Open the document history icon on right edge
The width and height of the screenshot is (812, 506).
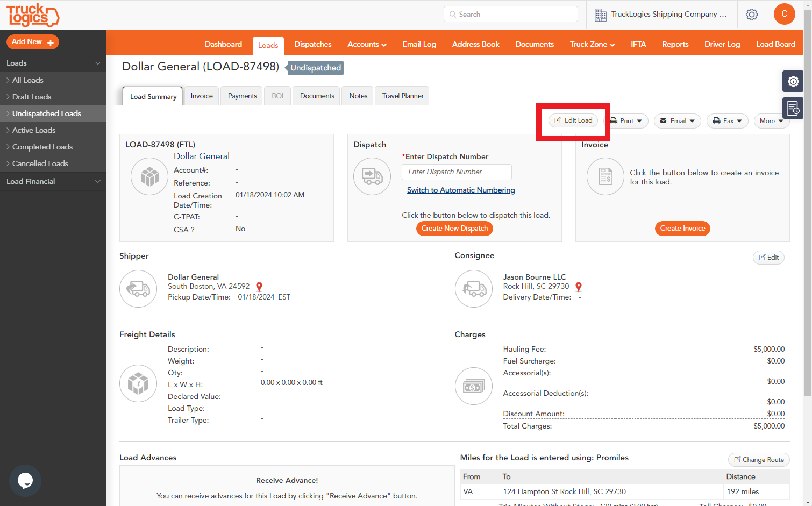793,108
